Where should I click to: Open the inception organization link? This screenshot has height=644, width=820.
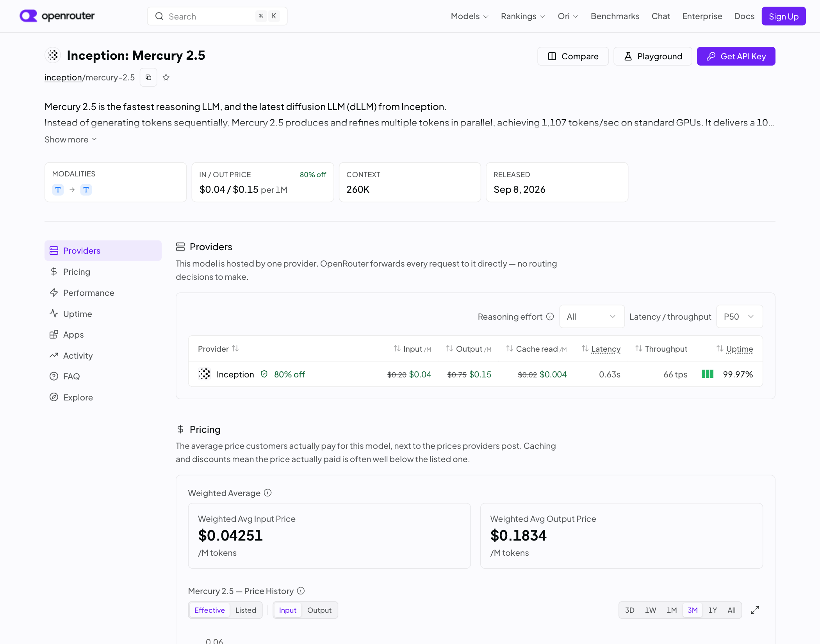tap(63, 77)
